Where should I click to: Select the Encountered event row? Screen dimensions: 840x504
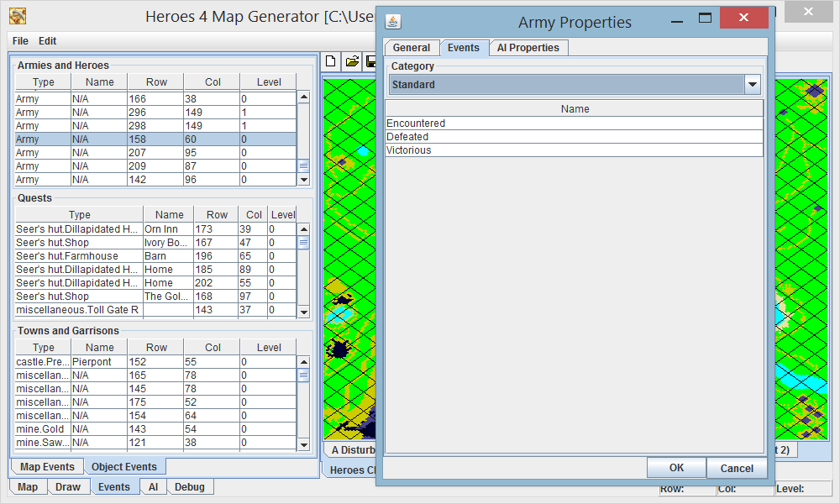(x=575, y=123)
